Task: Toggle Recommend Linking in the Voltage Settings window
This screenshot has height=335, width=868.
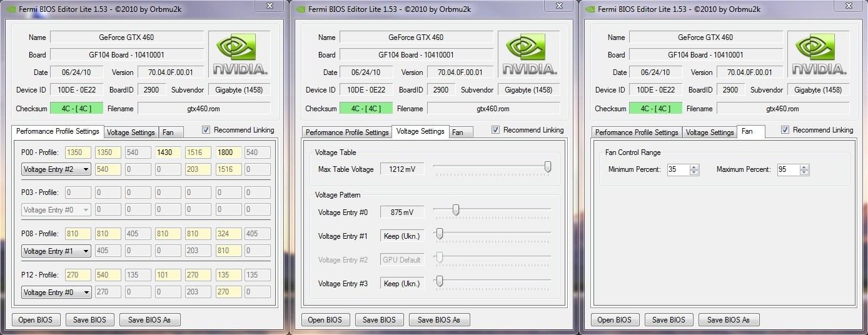Action: click(496, 130)
